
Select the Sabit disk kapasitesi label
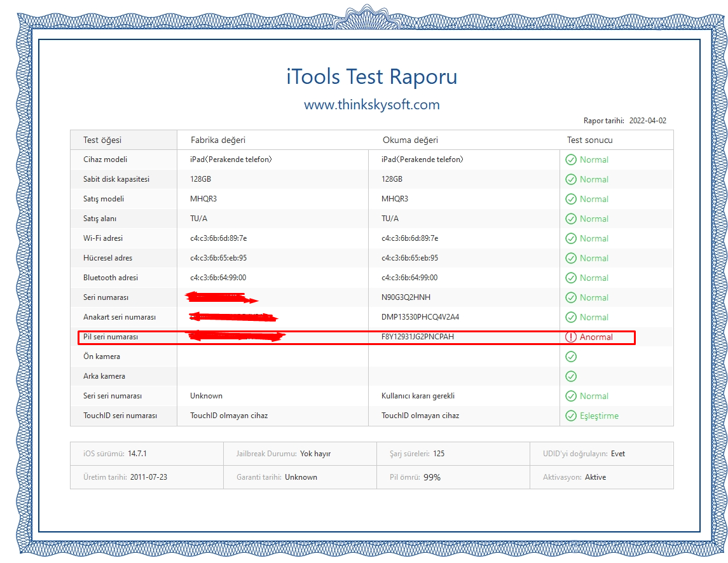pos(116,179)
